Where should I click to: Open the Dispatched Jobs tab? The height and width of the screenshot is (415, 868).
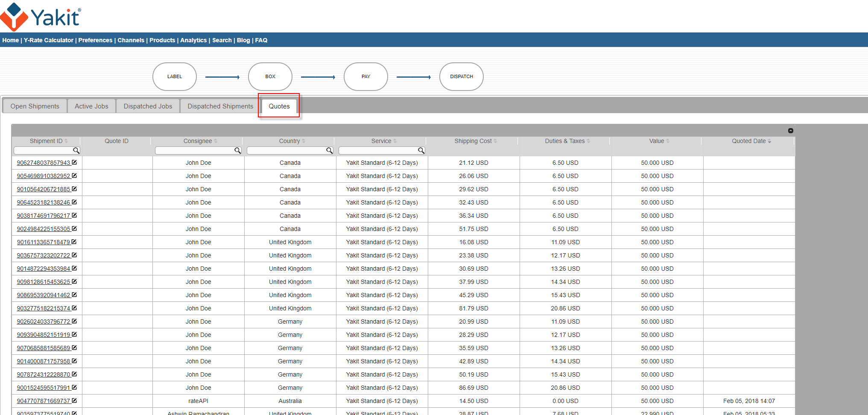148,106
